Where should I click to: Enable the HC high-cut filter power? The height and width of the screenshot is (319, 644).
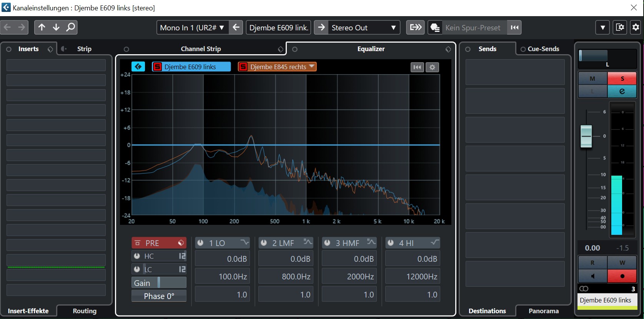coord(137,256)
